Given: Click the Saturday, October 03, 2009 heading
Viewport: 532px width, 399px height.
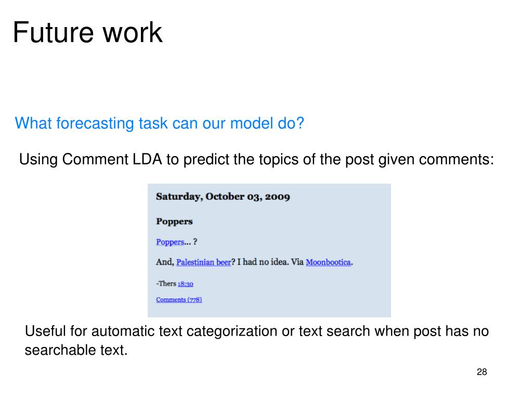Looking at the screenshot, I should point(223,197).
